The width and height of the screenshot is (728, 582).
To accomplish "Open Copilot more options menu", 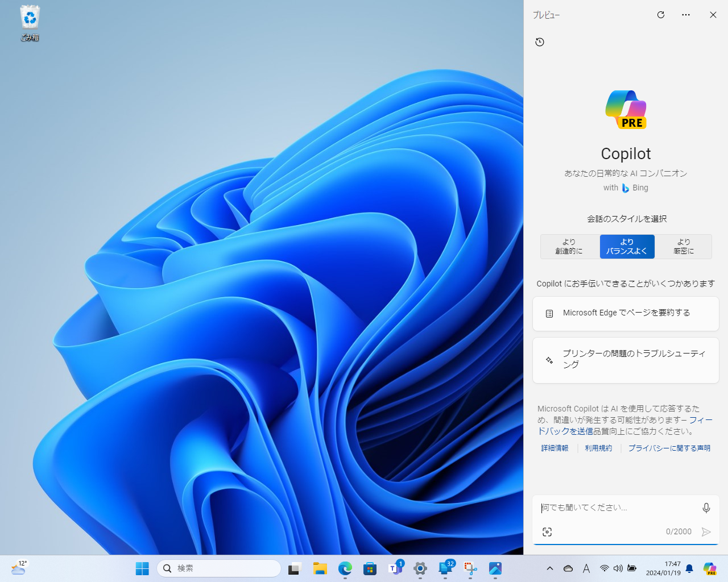I will 685,15.
